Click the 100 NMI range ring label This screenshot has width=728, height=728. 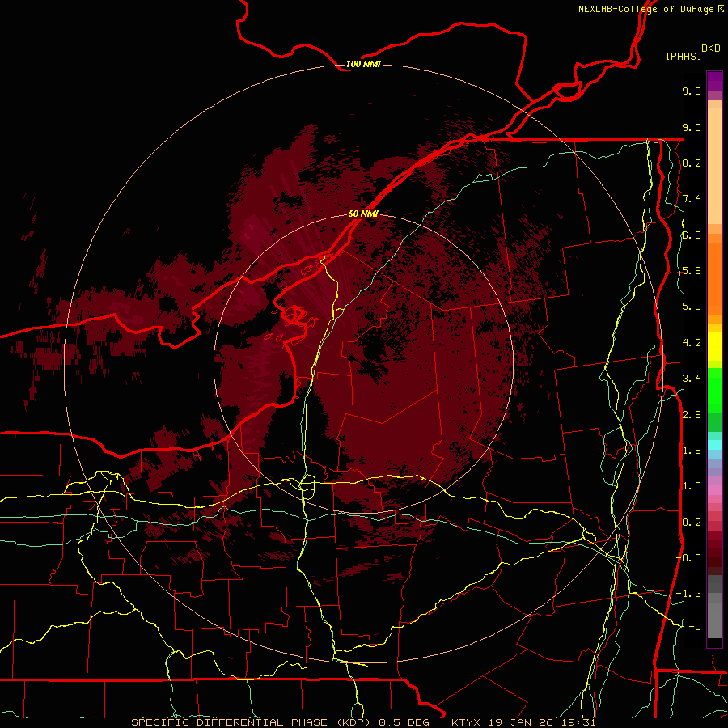tap(363, 64)
